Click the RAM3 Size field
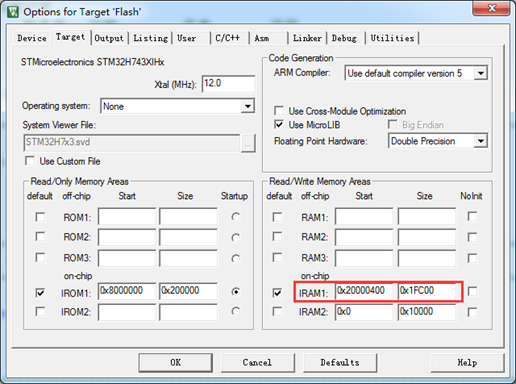Viewport: 516px width, 384px height. [x=427, y=258]
